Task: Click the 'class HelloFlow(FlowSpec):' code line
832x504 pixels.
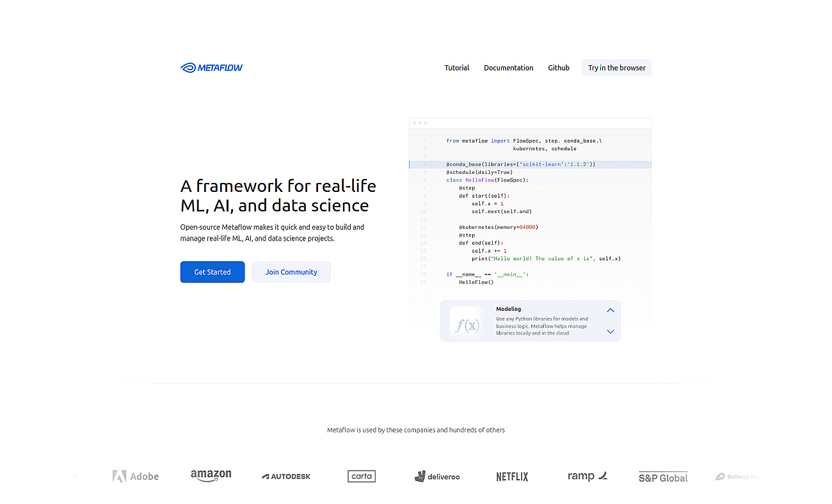Action: point(488,180)
